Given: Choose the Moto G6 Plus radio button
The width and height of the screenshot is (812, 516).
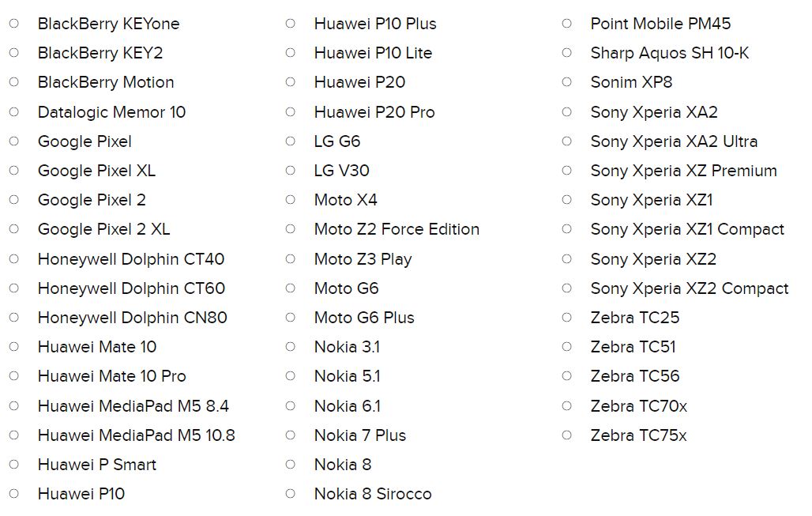Looking at the screenshot, I should 291,318.
